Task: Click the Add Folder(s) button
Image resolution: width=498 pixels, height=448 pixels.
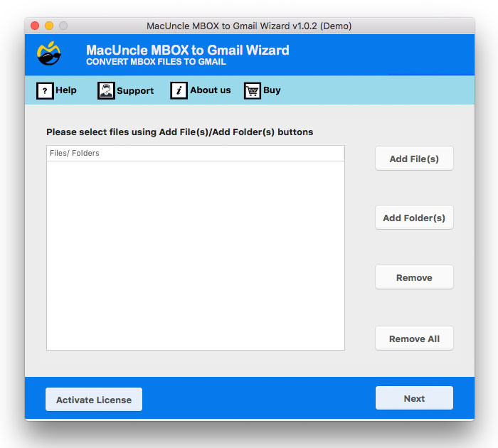Action: pyautogui.click(x=414, y=218)
